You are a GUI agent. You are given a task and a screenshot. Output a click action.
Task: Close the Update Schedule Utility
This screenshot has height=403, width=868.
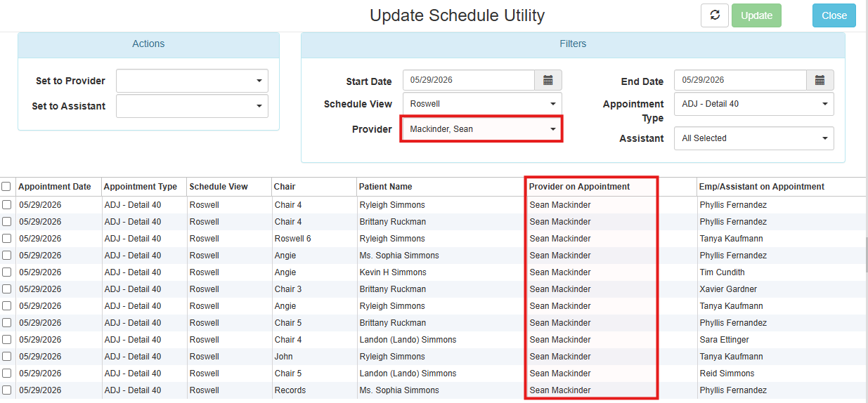click(x=834, y=15)
